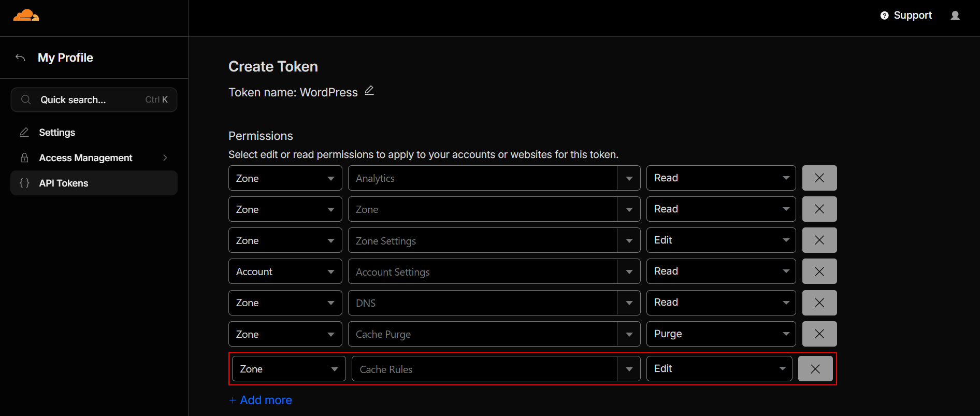Open the Analytics permission dropdown
This screenshot has height=416, width=980.
tap(494, 178)
